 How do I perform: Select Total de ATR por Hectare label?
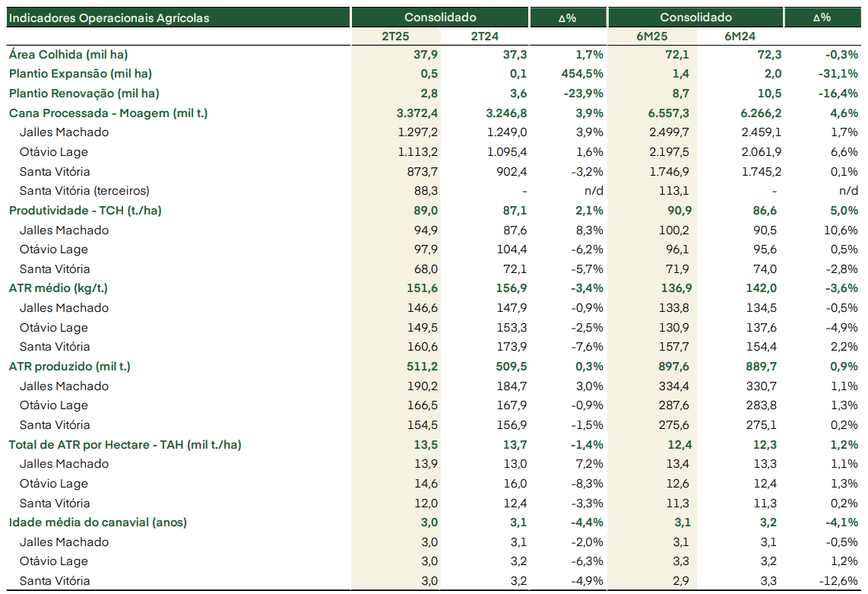coord(125,445)
